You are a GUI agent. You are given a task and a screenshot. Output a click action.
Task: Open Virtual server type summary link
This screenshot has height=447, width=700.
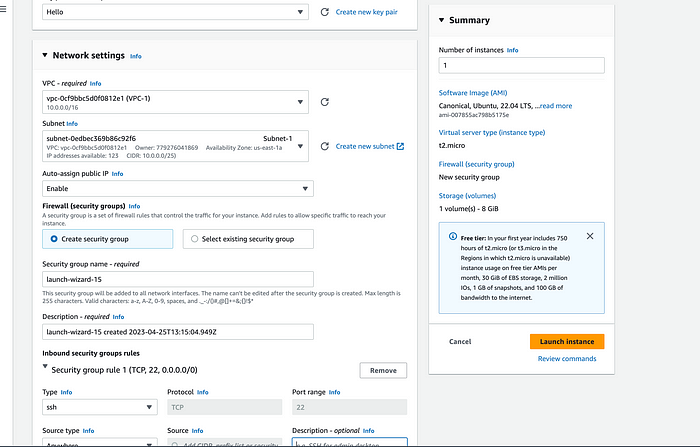[492, 132]
